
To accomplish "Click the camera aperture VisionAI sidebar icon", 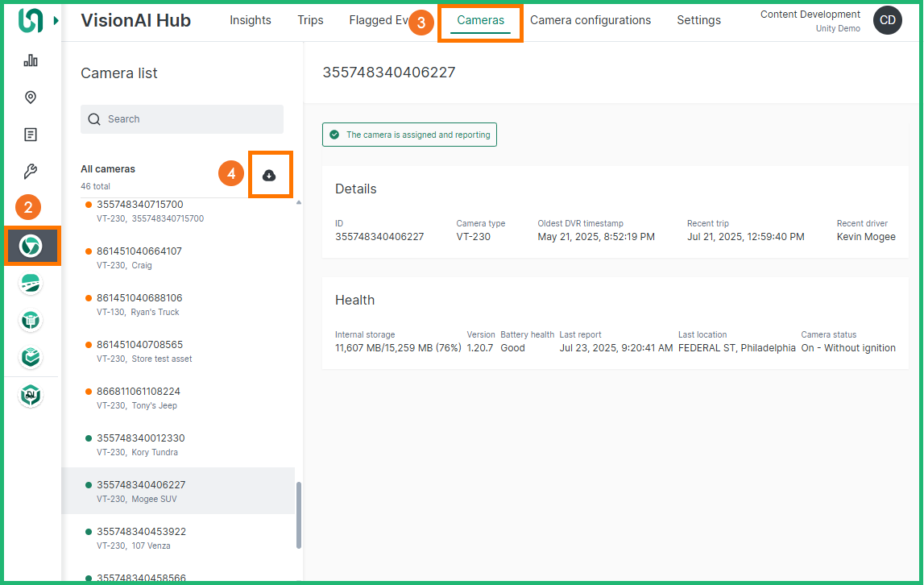I will 31,246.
